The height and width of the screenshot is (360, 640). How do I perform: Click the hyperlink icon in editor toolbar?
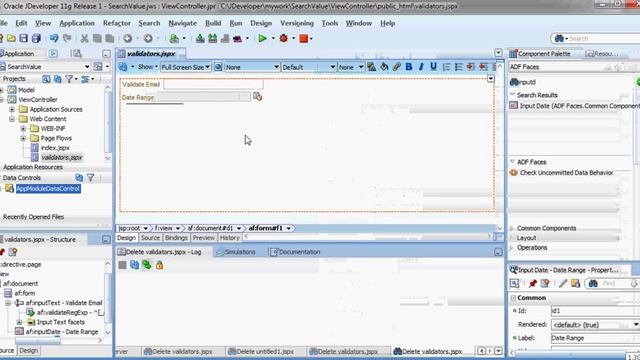(x=396, y=67)
